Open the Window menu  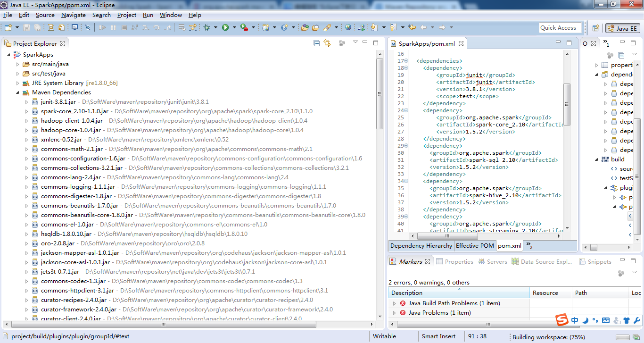pos(171,15)
